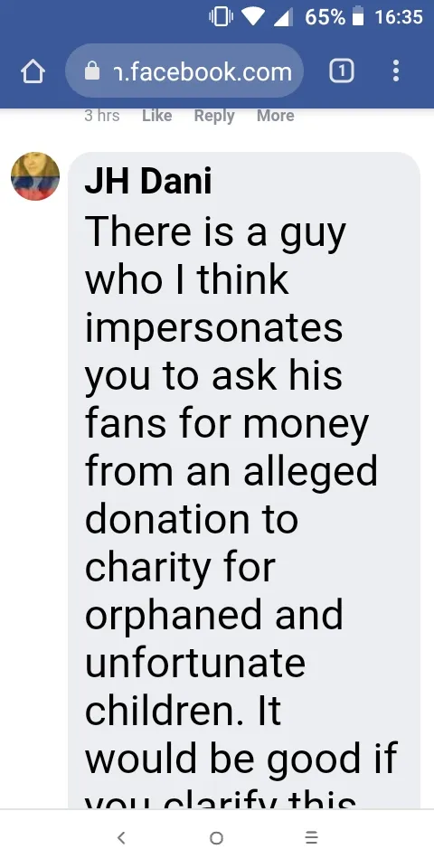Click the facebook.com address bar
This screenshot has width=434, height=868.
point(184,71)
